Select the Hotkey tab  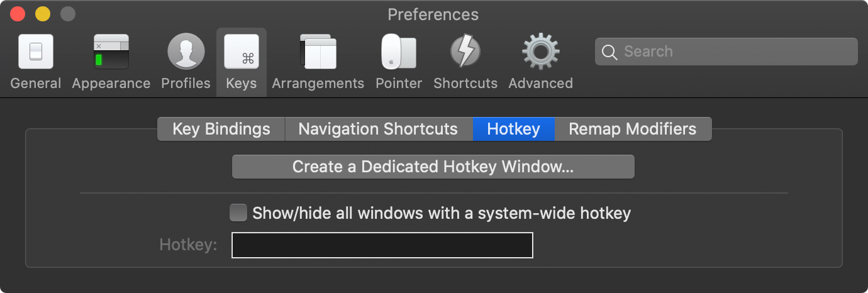[x=513, y=129]
